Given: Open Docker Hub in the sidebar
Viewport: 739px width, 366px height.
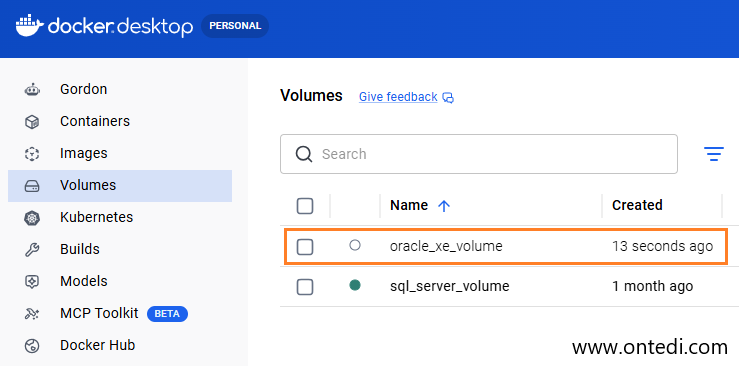Looking at the screenshot, I should [98, 345].
